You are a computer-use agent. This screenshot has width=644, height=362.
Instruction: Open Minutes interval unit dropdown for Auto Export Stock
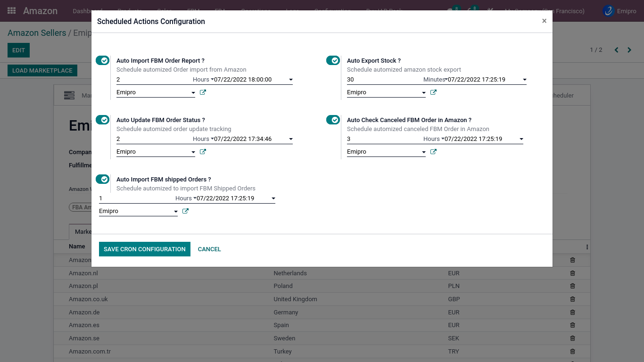click(435, 80)
